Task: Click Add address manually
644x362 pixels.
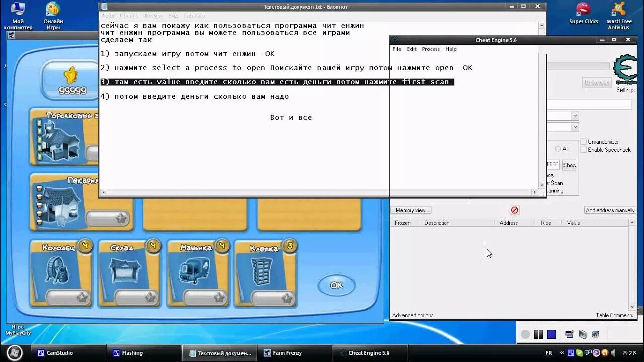Action: 610,210
